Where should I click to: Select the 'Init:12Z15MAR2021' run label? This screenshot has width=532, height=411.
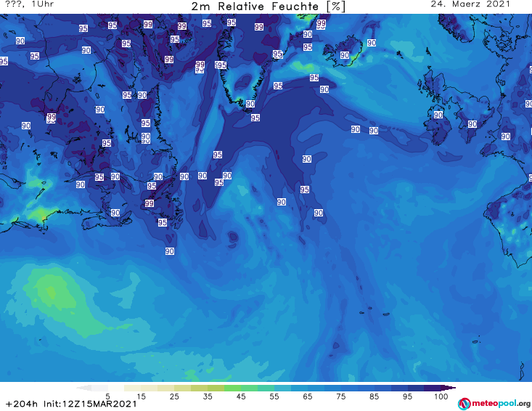[x=90, y=404]
